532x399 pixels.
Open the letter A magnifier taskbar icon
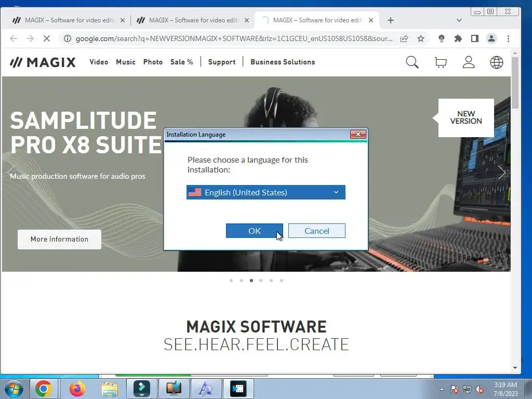[x=206, y=389]
